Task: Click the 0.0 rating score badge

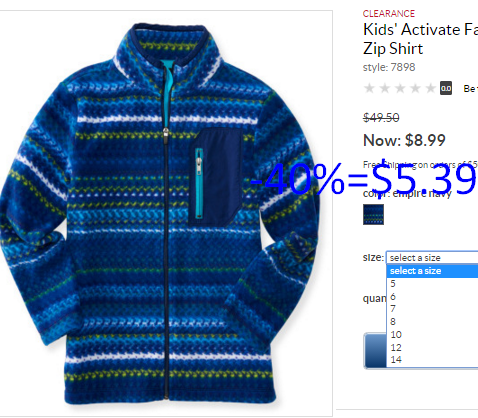Action: pyautogui.click(x=446, y=88)
